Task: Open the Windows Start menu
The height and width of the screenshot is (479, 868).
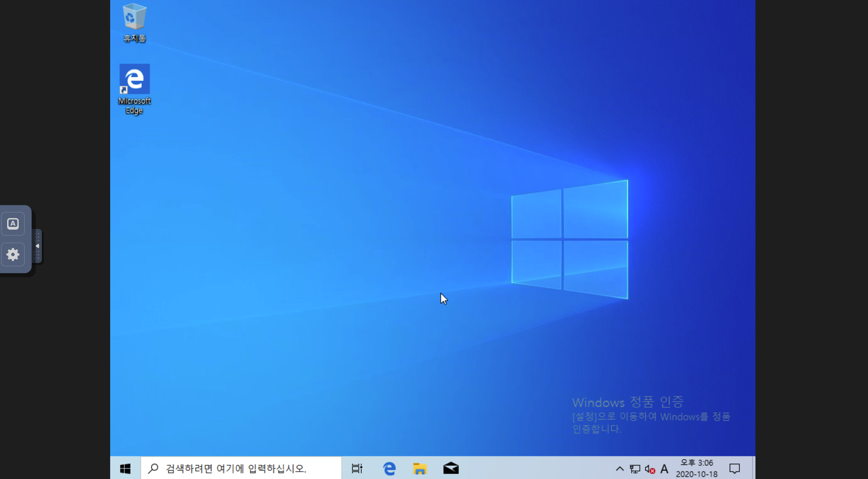Action: 125,468
